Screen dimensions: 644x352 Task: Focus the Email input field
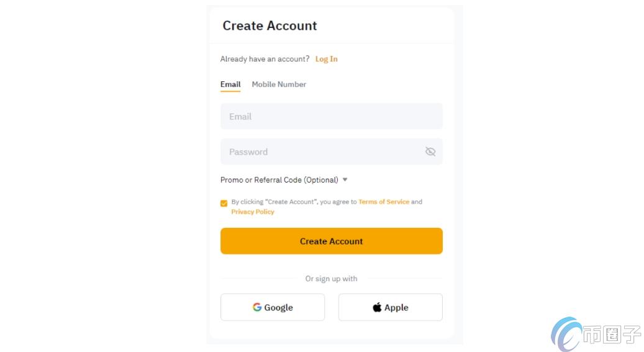(331, 117)
